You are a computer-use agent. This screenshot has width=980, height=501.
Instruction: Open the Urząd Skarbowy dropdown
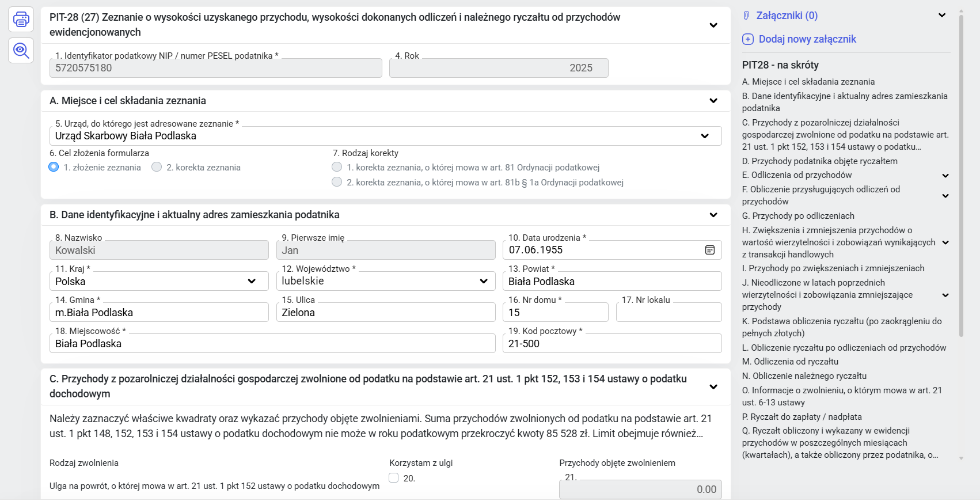tap(704, 136)
